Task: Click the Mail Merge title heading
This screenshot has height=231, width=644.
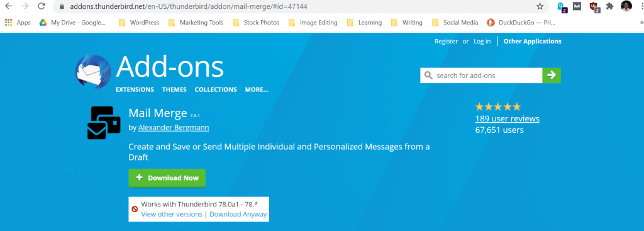Action: 158,113
